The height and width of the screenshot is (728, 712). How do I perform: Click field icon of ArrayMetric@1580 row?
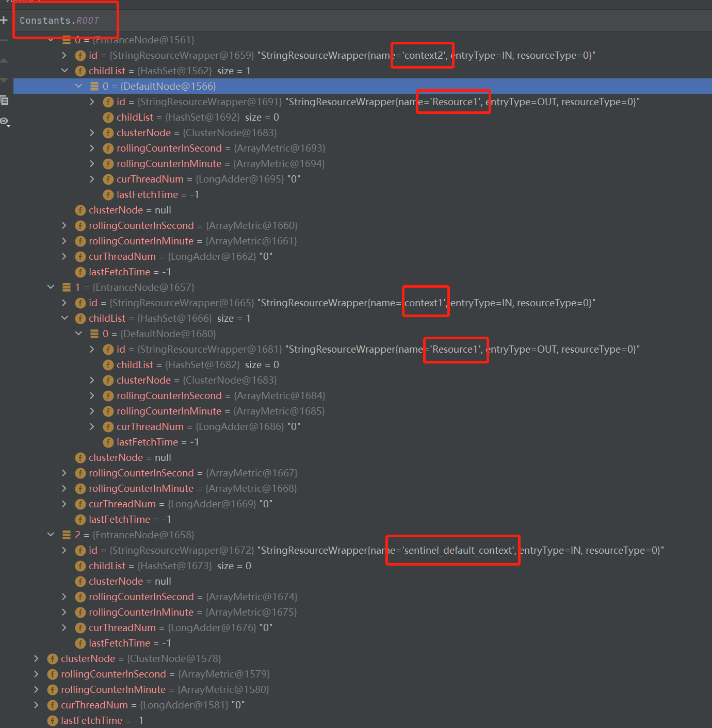(x=53, y=690)
